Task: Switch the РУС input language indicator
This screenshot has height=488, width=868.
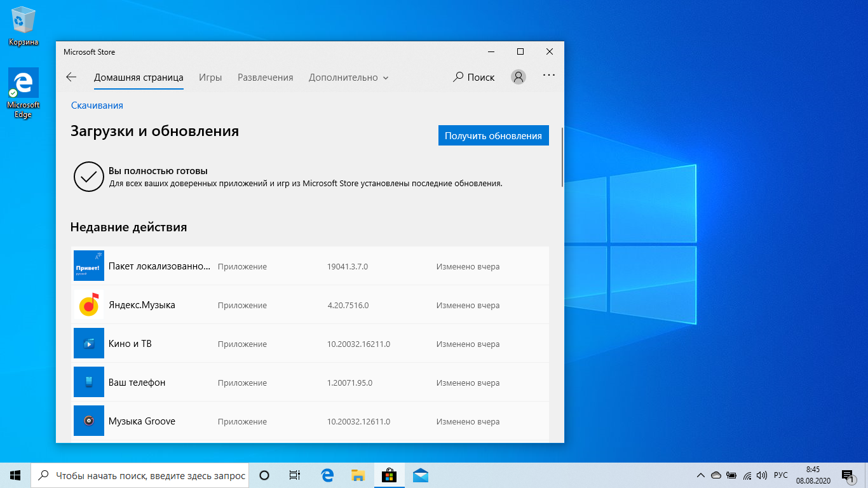Action: click(x=781, y=475)
